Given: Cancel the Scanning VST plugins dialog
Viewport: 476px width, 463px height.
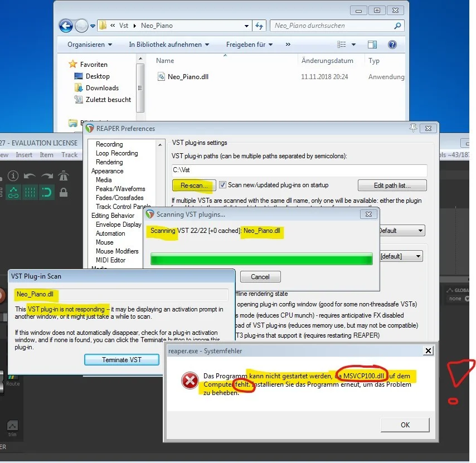Looking at the screenshot, I should pos(260,277).
